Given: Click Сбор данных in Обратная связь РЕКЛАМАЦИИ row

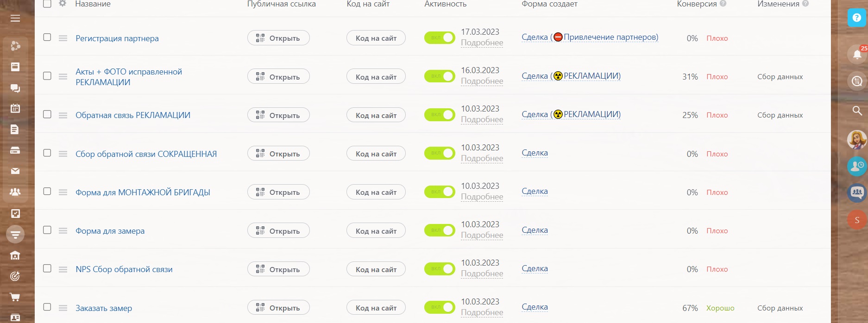Looking at the screenshot, I should click(x=780, y=115).
